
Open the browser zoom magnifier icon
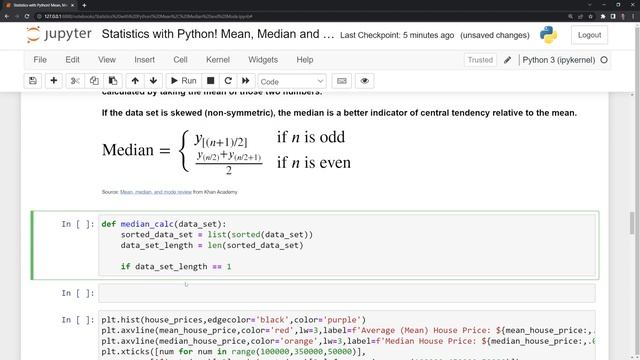pos(570,16)
